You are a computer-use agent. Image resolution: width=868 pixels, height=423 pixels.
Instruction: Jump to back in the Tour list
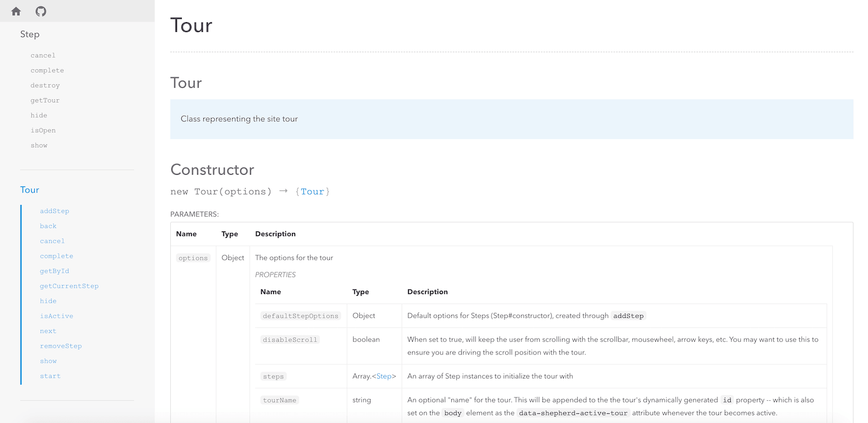pyautogui.click(x=48, y=226)
